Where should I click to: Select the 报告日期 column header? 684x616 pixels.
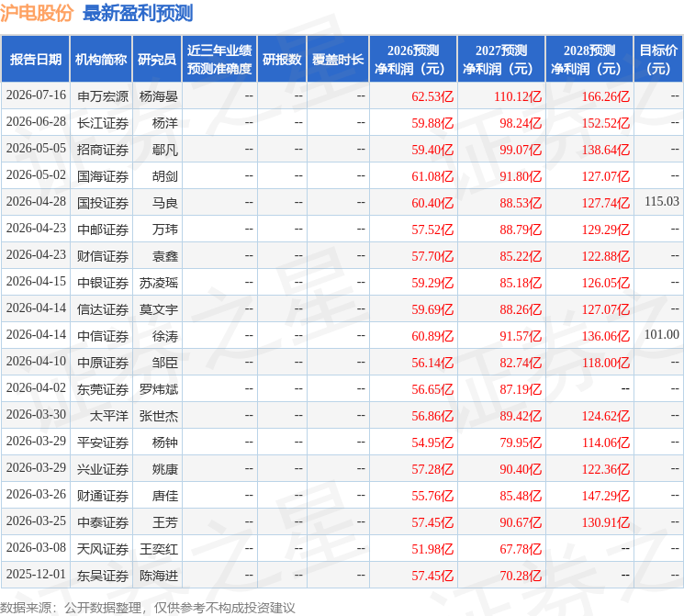point(35,60)
